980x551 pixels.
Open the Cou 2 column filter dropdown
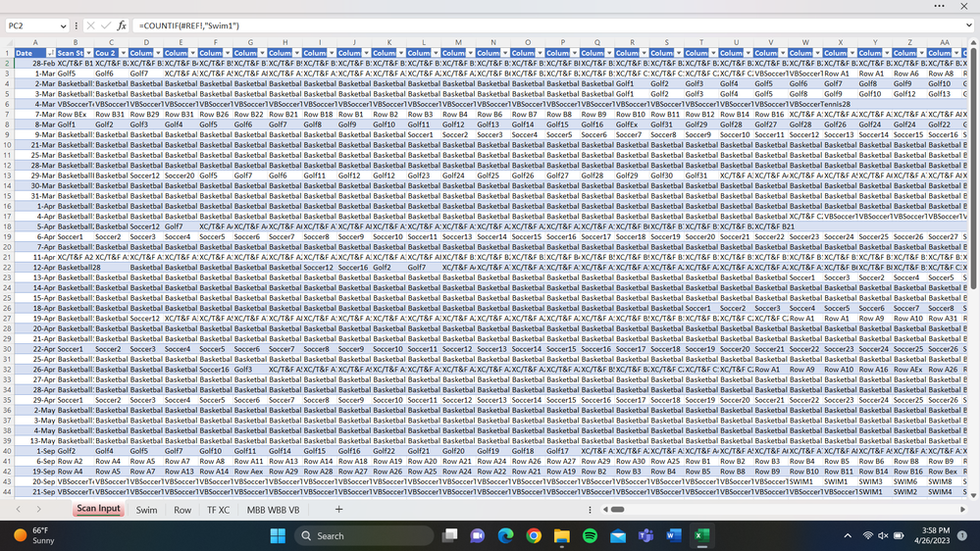124,53
